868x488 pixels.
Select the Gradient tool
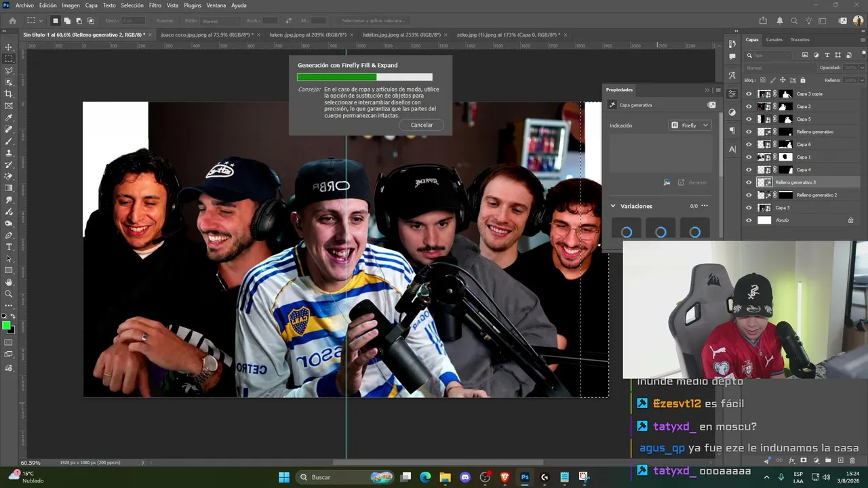pyautogui.click(x=9, y=188)
